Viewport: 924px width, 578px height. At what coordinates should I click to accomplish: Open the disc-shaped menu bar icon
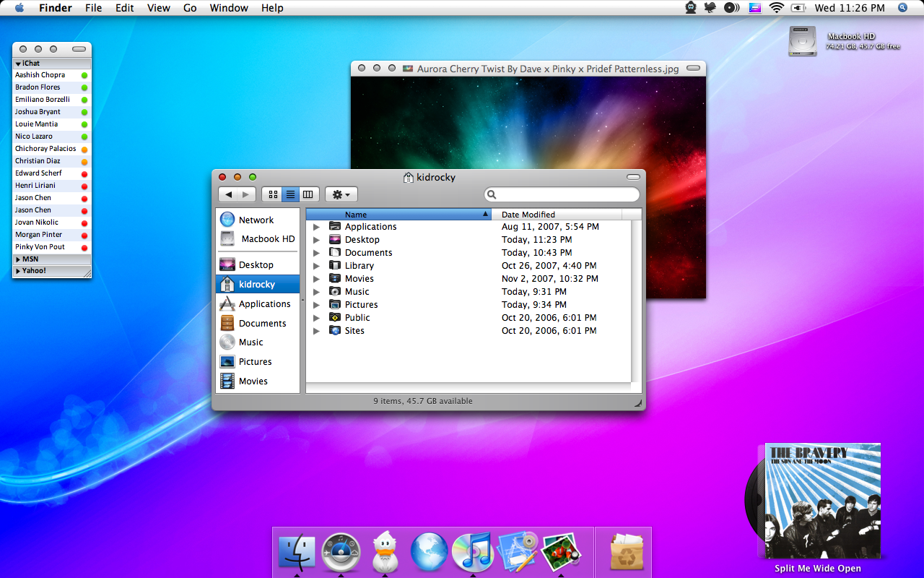click(x=731, y=8)
